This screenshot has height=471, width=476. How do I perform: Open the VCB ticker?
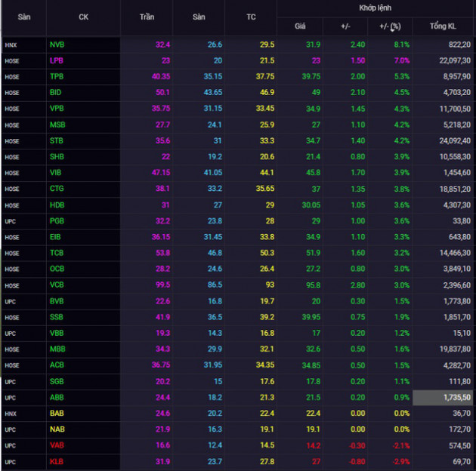point(57,285)
